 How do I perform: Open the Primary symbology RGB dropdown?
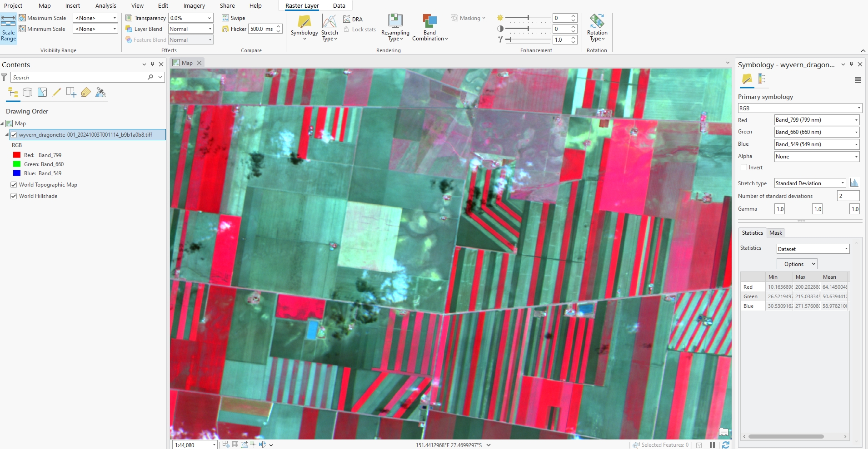(800, 108)
